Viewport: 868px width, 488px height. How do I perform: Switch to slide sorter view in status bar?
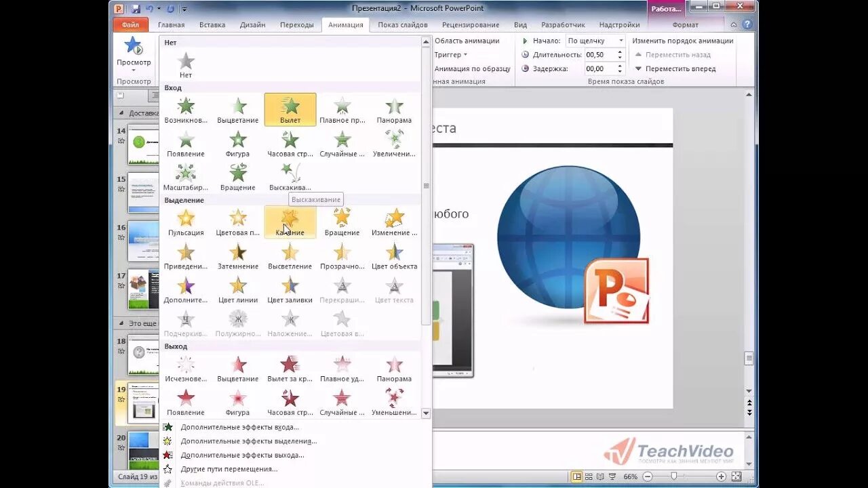pyautogui.click(x=589, y=476)
